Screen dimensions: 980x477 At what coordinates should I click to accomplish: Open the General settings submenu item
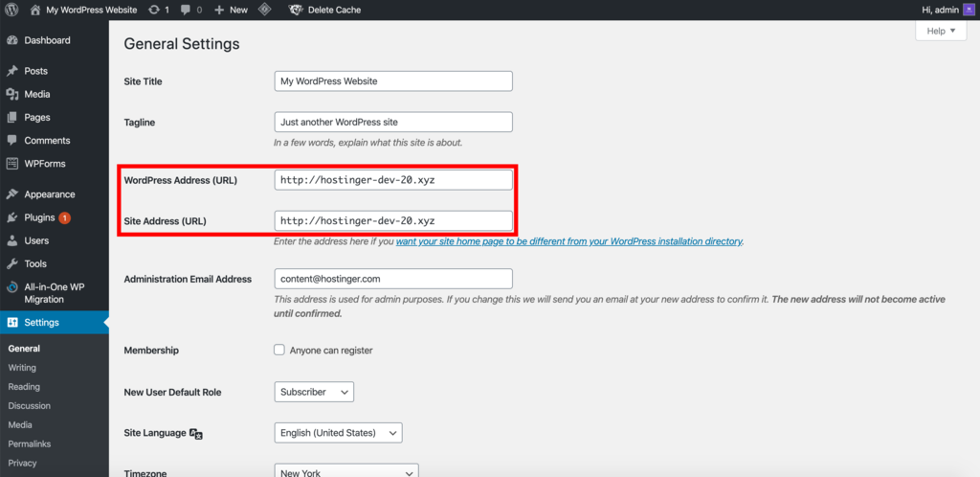(x=24, y=349)
